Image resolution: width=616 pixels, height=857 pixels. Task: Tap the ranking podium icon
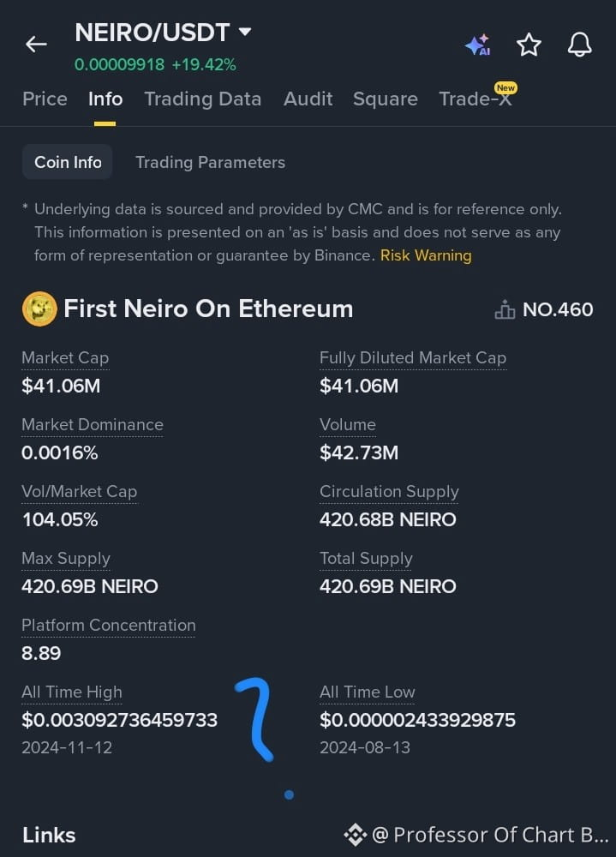[505, 309]
